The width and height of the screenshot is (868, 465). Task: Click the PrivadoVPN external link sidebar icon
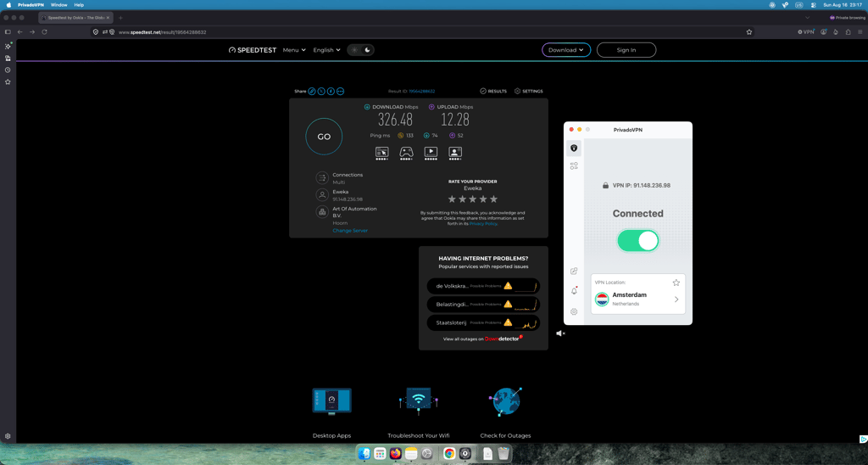(574, 271)
